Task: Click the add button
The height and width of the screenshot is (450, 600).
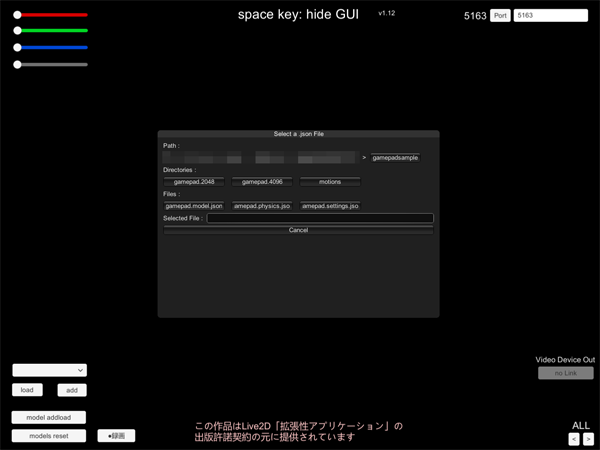Action: (x=72, y=390)
